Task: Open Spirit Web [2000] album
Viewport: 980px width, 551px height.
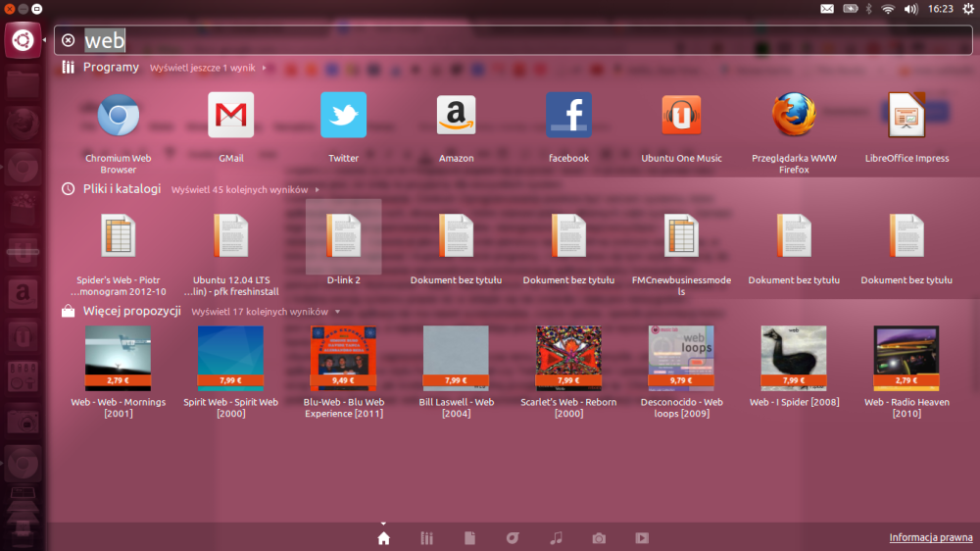Action: (230, 358)
